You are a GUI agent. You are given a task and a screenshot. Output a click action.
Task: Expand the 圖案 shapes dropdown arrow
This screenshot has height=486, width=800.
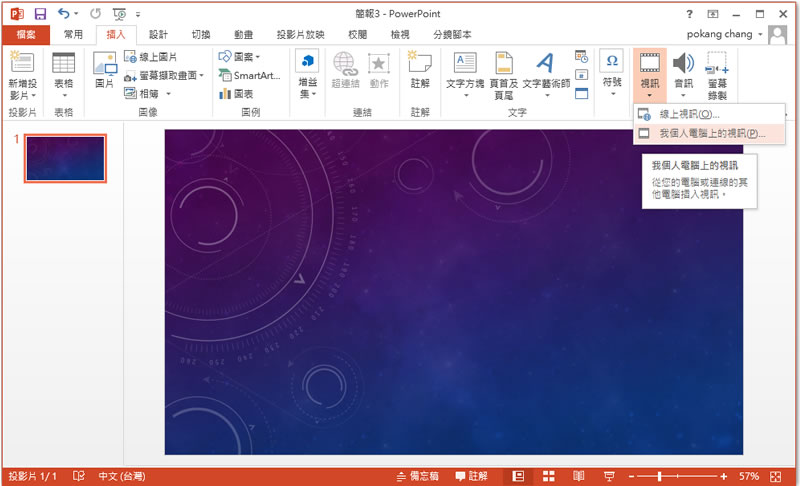[258, 57]
